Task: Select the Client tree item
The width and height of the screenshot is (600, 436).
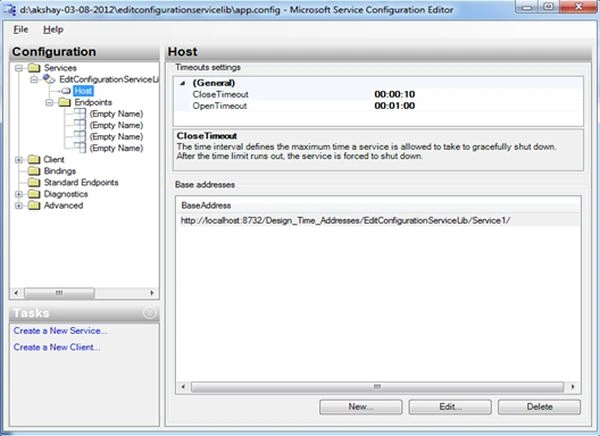Action: [54, 160]
